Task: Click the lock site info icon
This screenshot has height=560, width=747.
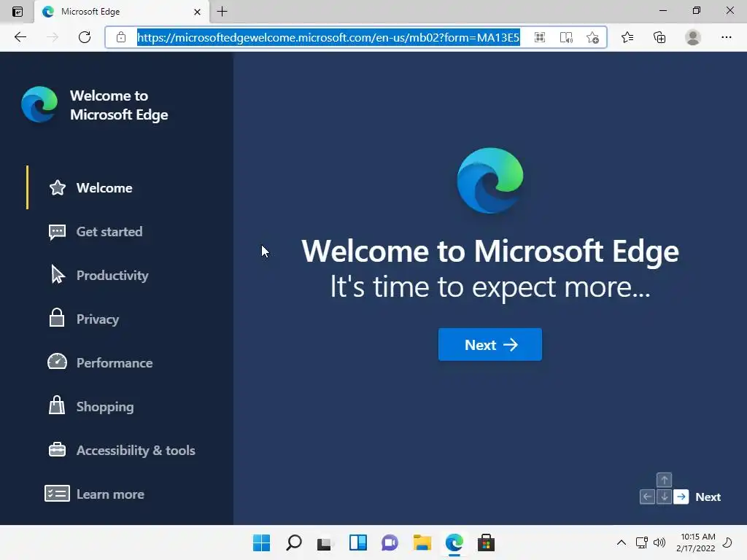Action: [121, 37]
